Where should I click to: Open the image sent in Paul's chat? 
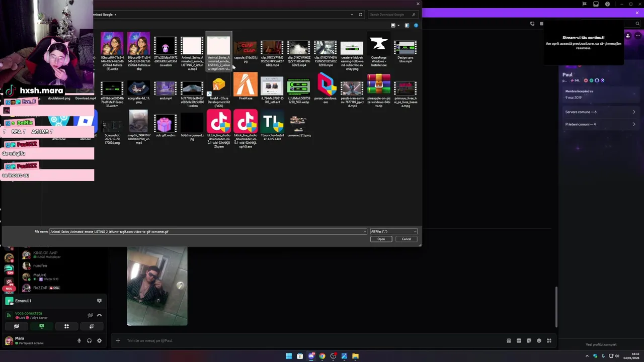click(157, 286)
